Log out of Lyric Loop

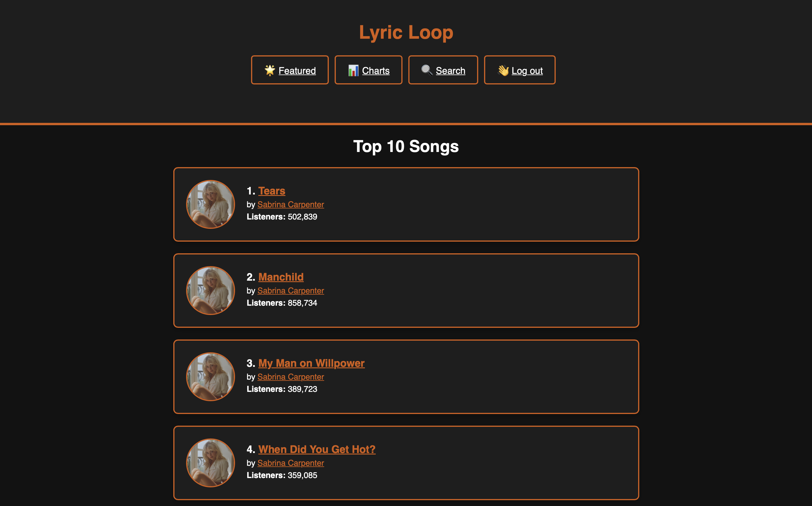[527, 71]
